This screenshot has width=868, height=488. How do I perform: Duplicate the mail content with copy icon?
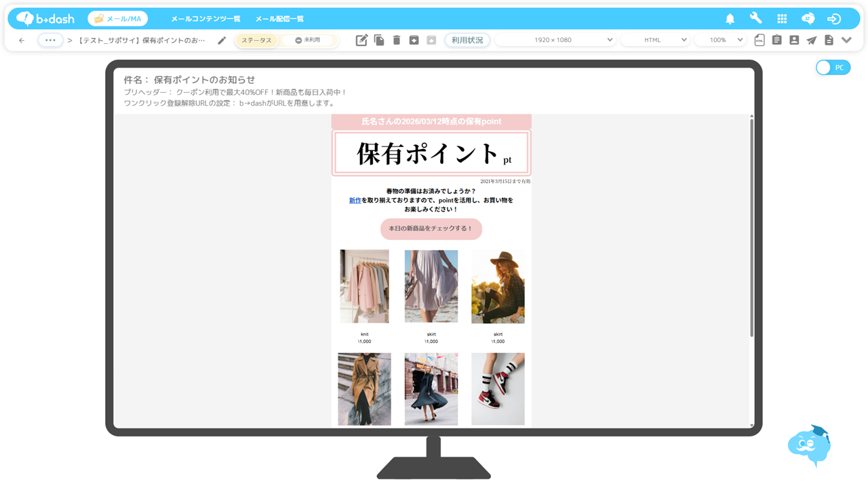coord(379,41)
